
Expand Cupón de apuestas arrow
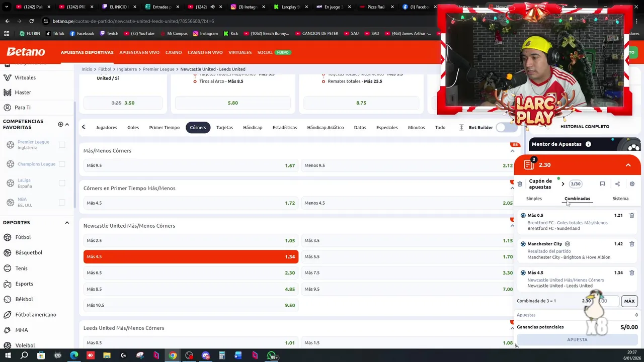pos(562,184)
